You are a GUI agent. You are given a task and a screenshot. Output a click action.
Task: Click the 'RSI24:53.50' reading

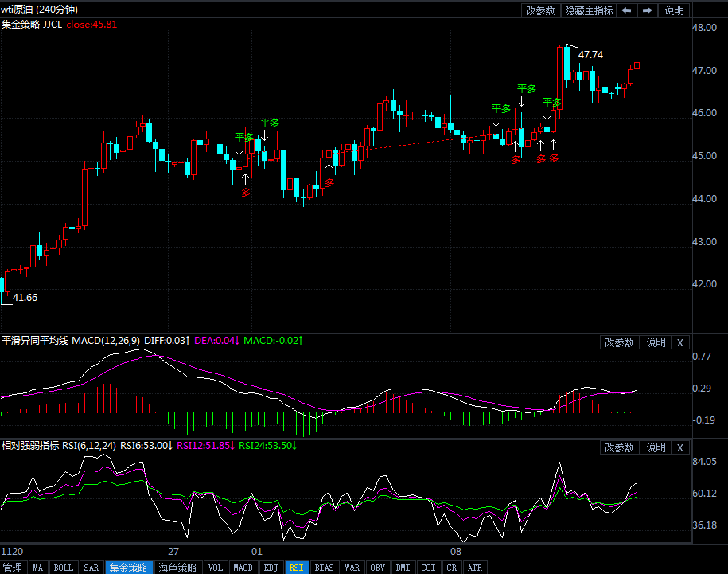pyautogui.click(x=268, y=446)
